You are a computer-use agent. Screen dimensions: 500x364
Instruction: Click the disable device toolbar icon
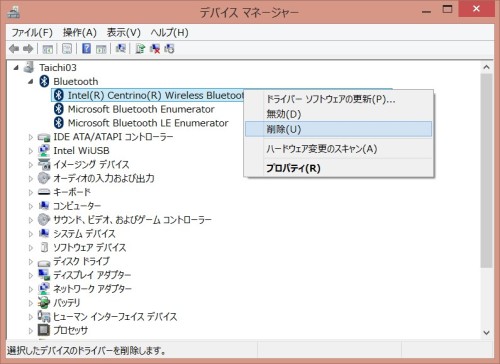point(169,49)
